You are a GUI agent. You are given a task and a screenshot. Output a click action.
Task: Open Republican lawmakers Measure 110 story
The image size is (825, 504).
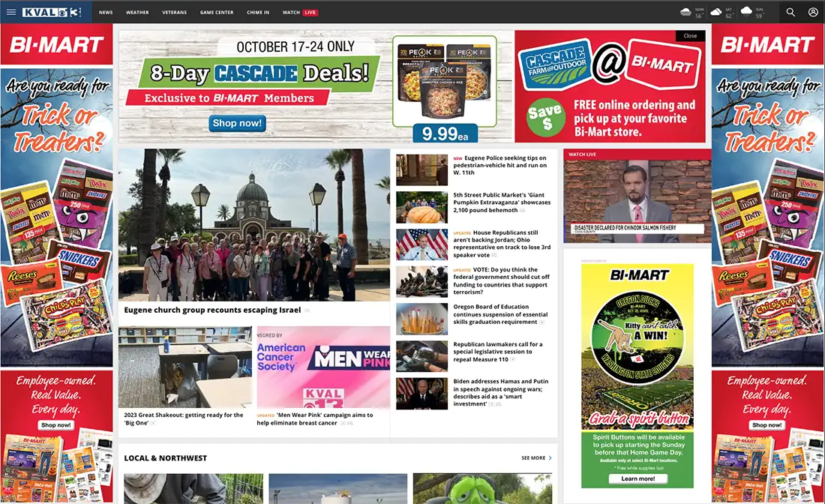[x=498, y=352]
